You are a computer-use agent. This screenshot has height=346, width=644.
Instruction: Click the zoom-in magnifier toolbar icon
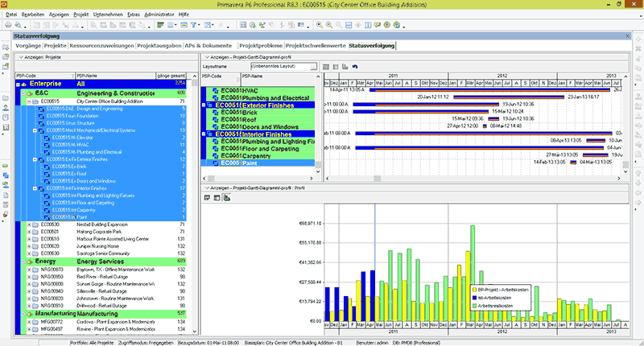(320, 26)
